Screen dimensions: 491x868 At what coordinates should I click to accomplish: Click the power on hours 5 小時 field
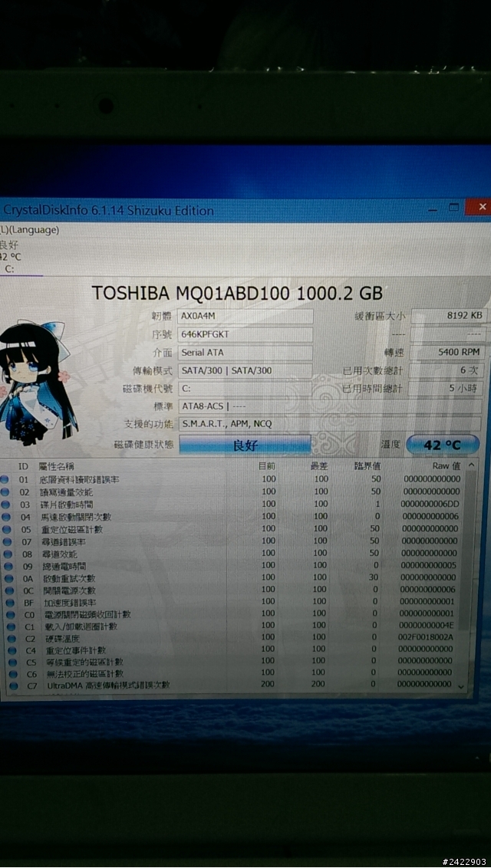pos(446,388)
